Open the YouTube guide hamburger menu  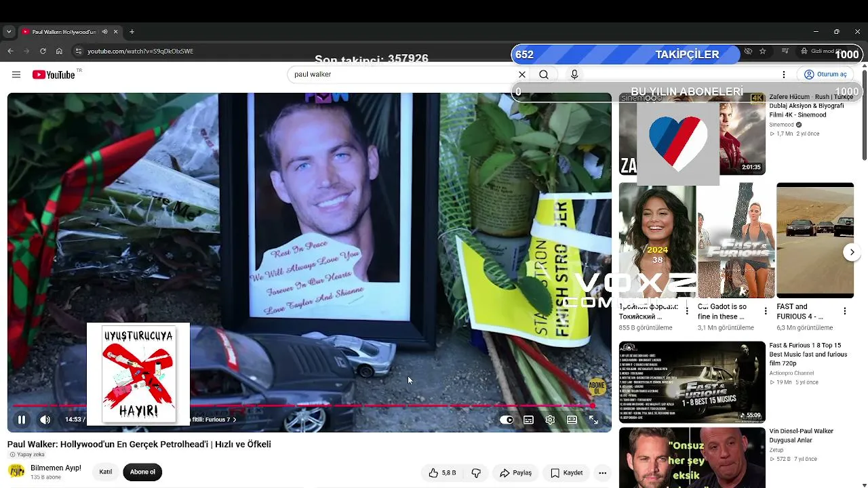click(x=16, y=75)
